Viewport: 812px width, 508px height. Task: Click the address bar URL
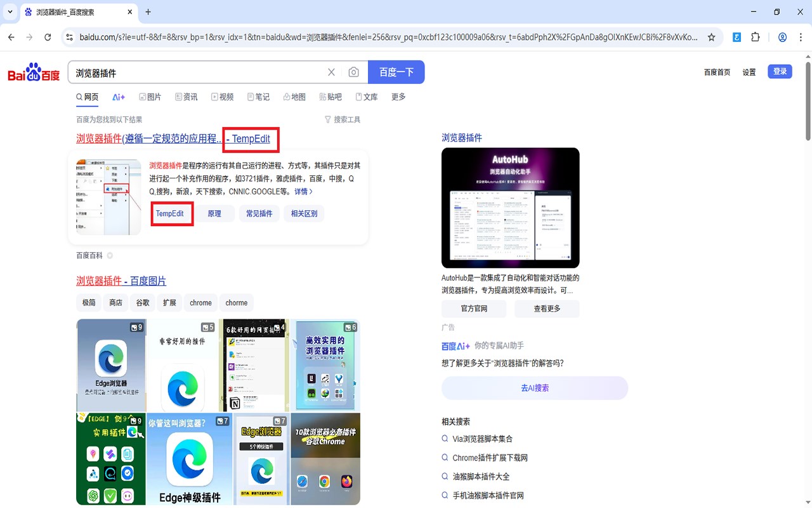coord(388,37)
